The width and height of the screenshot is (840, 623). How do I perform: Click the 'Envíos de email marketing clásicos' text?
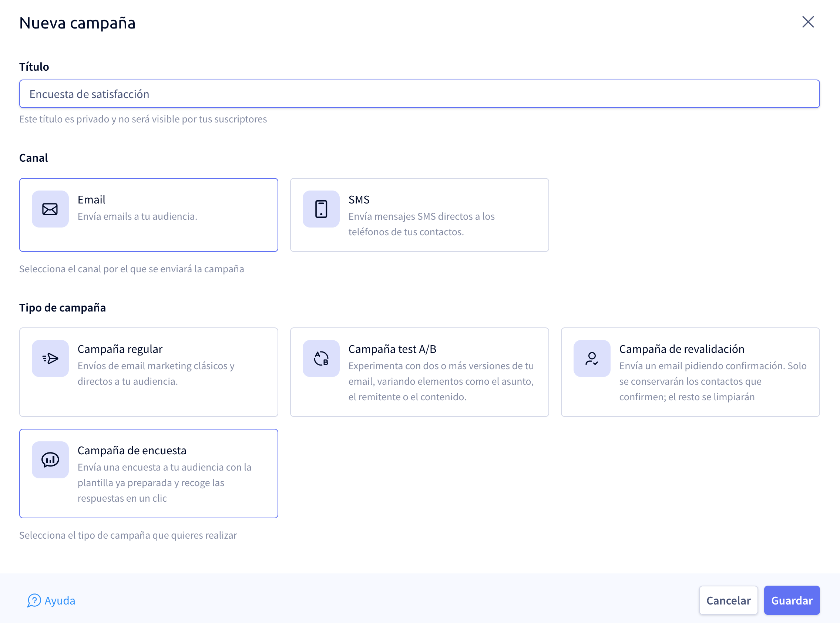[156, 373]
